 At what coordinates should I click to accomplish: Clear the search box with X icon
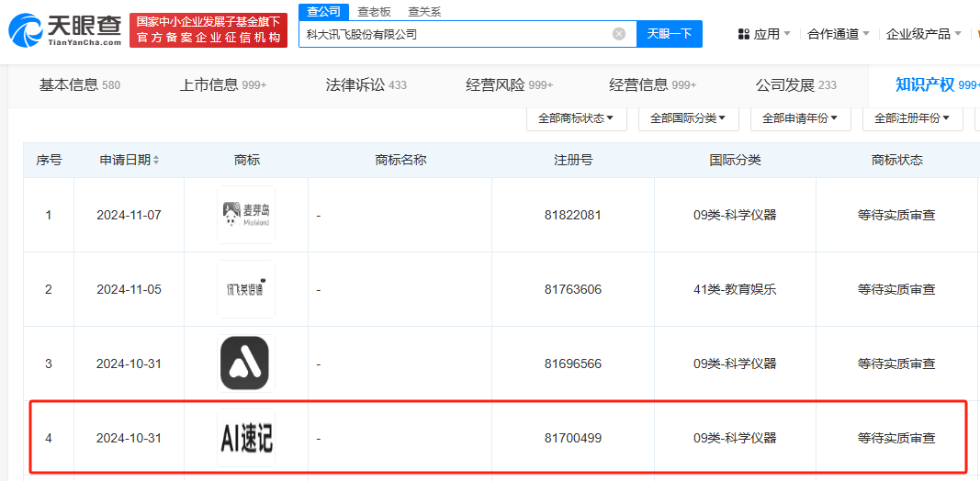point(619,34)
